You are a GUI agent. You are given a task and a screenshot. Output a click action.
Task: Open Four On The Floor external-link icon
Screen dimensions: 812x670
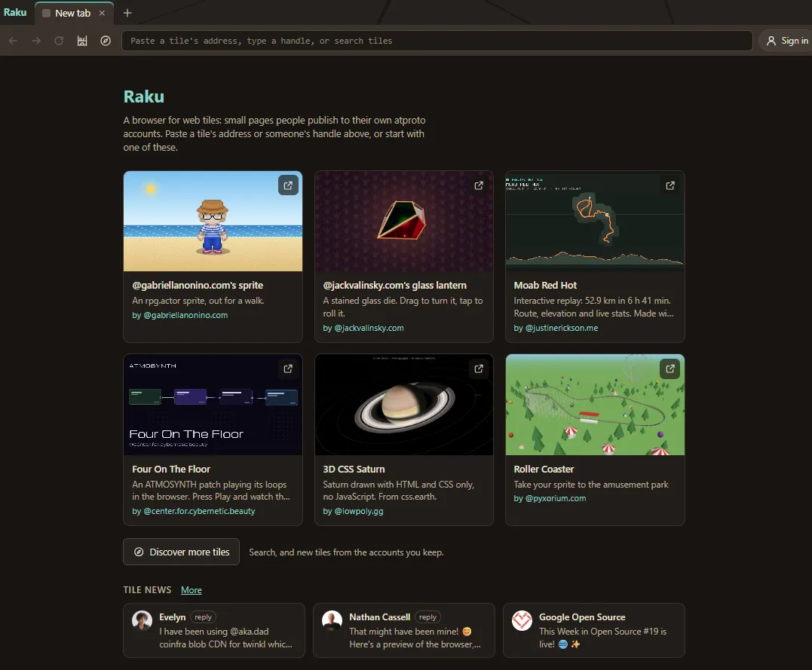coord(289,369)
